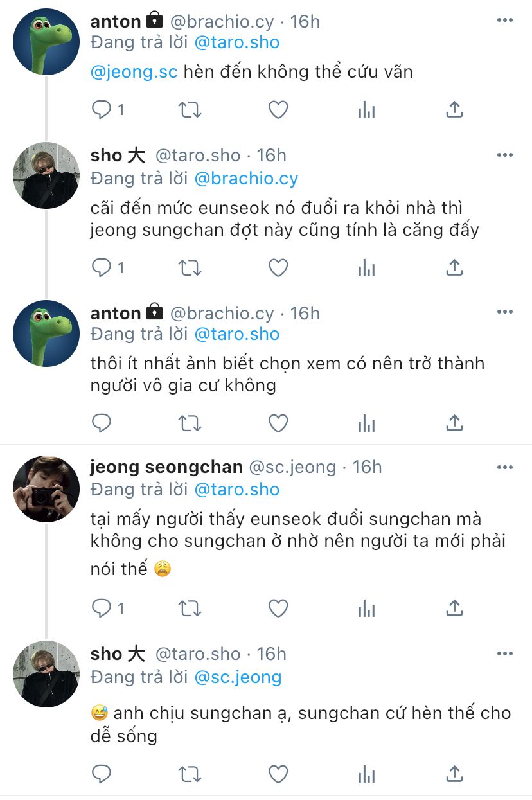Reply to anton's first tweet
This screenshot has width=532, height=800.
coord(102,110)
